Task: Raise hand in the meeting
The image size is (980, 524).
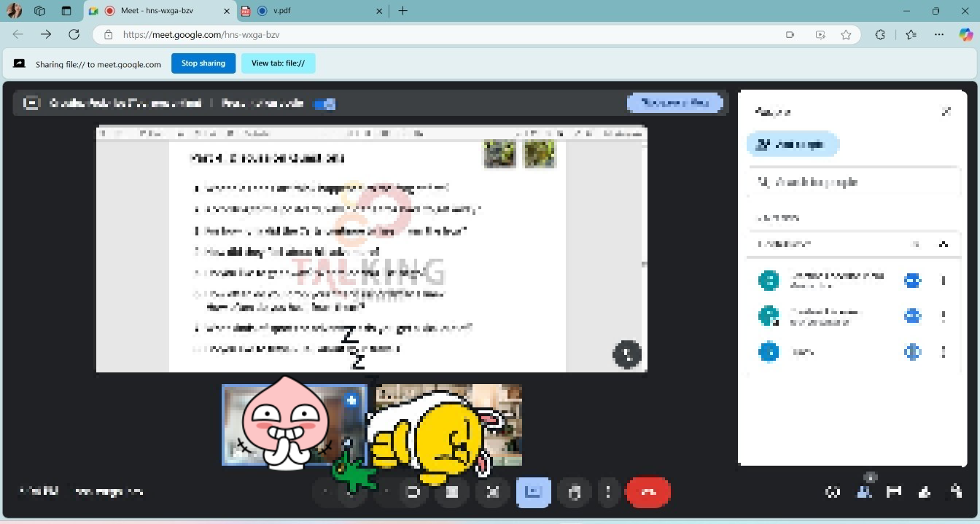Action: (x=575, y=492)
